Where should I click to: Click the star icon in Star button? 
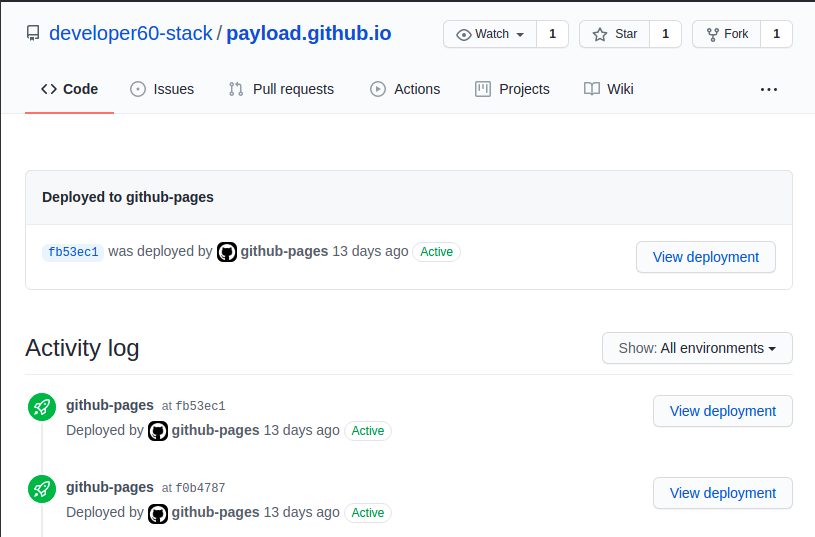[x=600, y=34]
